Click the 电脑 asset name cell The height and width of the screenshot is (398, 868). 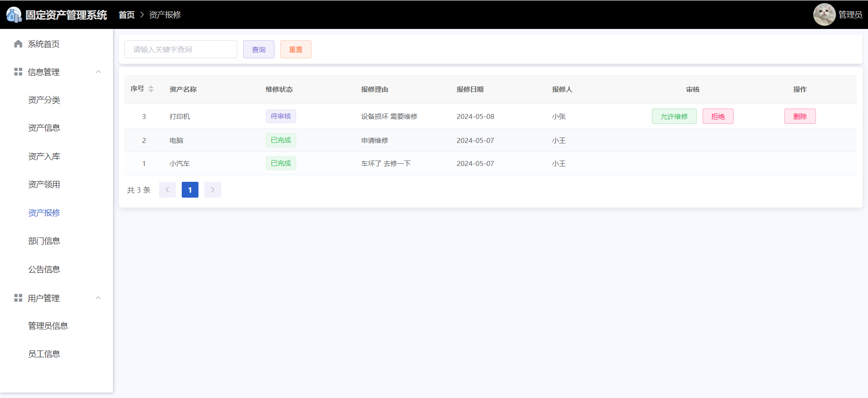coord(176,141)
